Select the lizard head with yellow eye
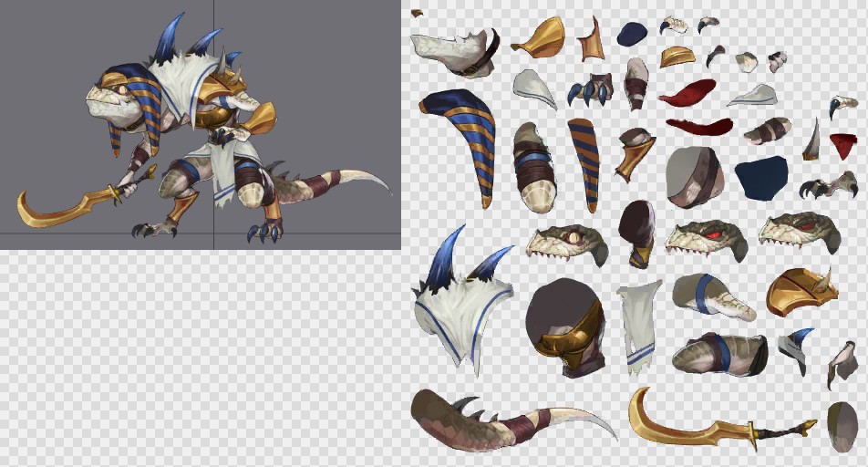The width and height of the screenshot is (868, 467). (567, 244)
